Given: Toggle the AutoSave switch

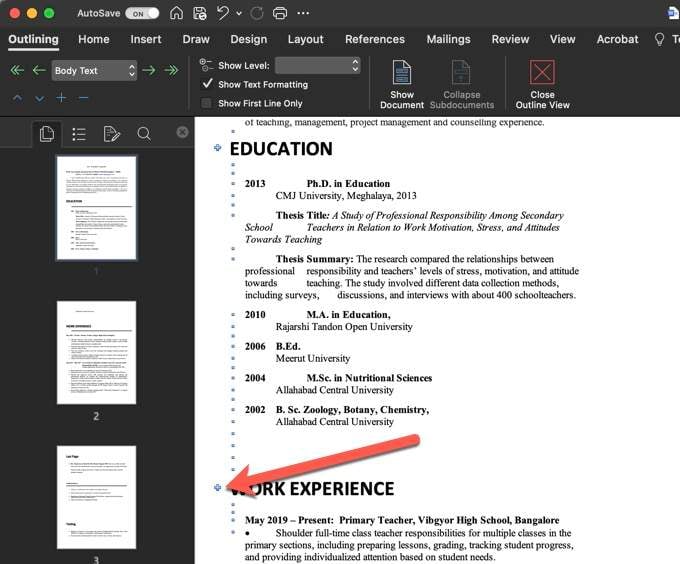Looking at the screenshot, I should [142, 13].
